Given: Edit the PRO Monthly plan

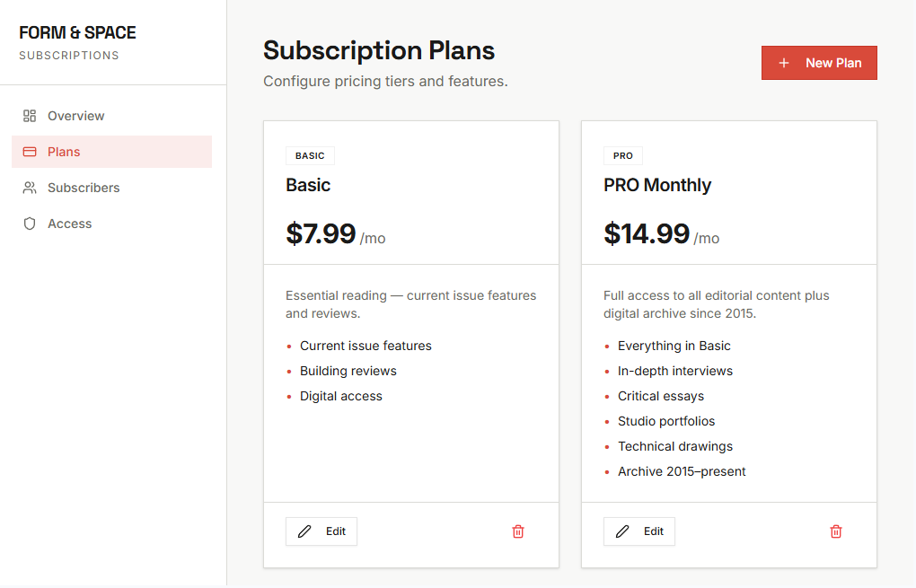Looking at the screenshot, I should coord(639,531).
